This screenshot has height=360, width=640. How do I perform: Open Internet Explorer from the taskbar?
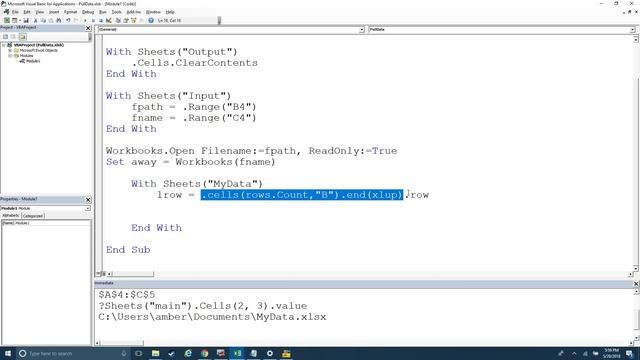188,353
